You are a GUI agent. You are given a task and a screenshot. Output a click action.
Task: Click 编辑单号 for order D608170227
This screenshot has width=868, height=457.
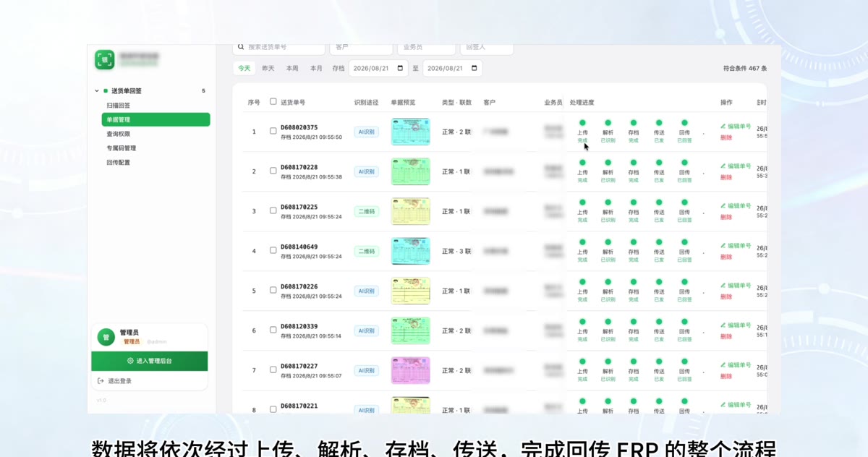coord(736,364)
